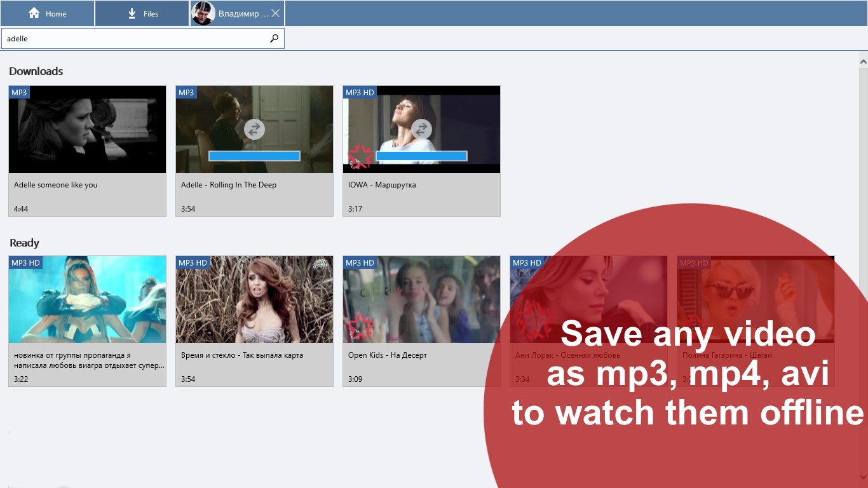The height and width of the screenshot is (488, 868).
Task: Switch to the Files tab
Action: [142, 13]
